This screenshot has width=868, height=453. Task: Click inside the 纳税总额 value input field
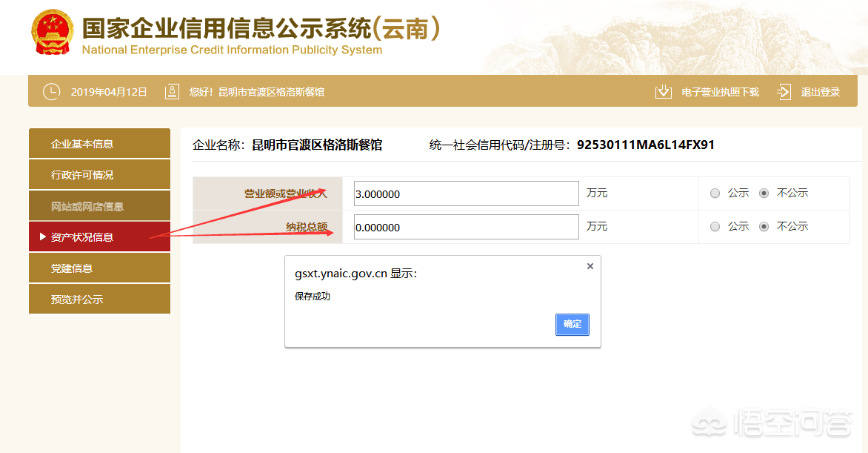(x=465, y=227)
